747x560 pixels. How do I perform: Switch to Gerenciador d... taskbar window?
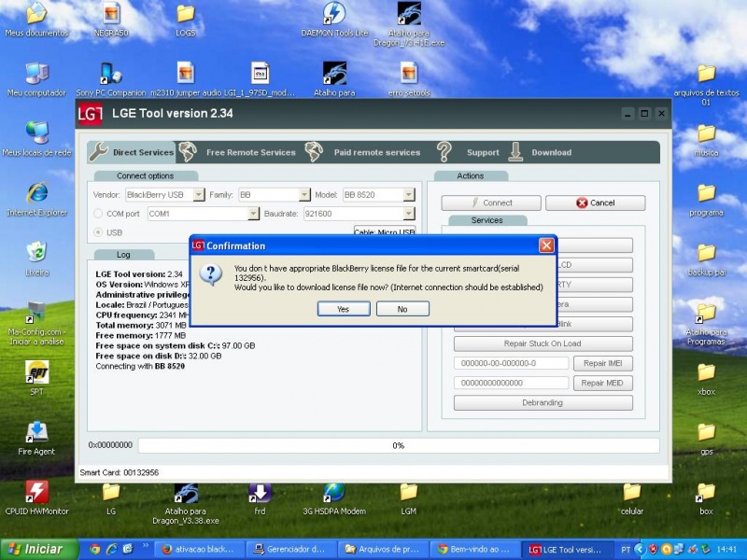tap(292, 549)
